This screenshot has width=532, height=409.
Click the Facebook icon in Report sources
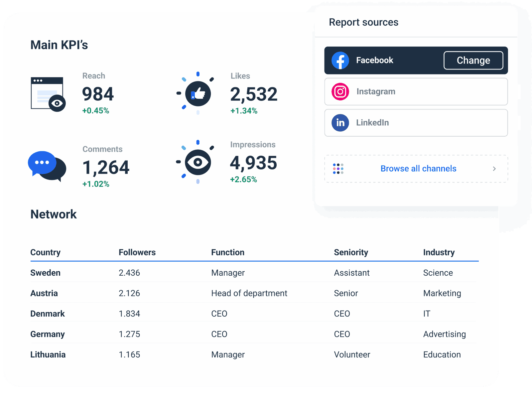coord(340,60)
